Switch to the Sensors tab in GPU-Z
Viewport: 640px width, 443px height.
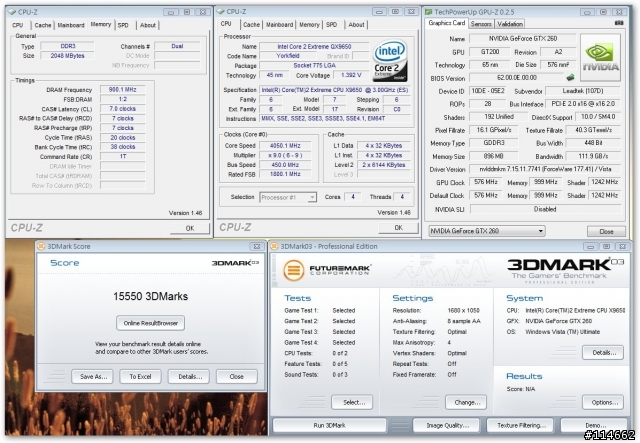click(481, 24)
